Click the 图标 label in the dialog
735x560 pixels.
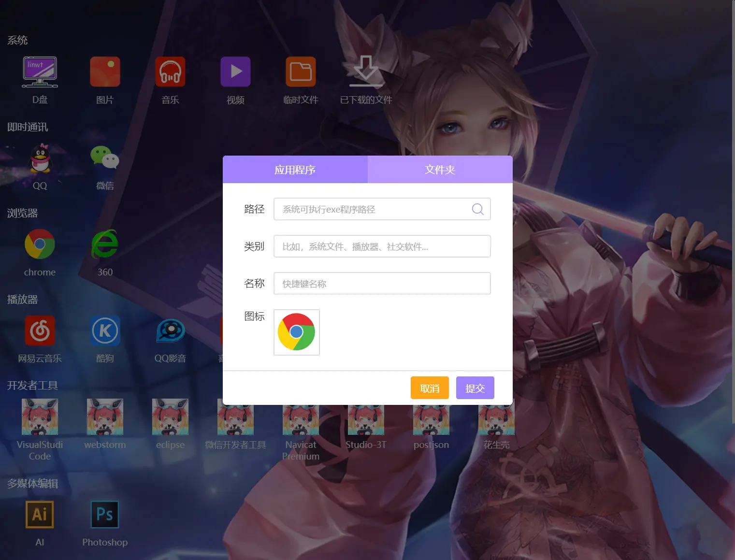[x=254, y=316]
